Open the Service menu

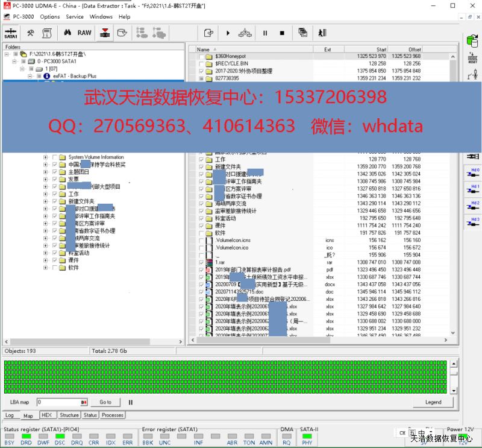[75, 17]
